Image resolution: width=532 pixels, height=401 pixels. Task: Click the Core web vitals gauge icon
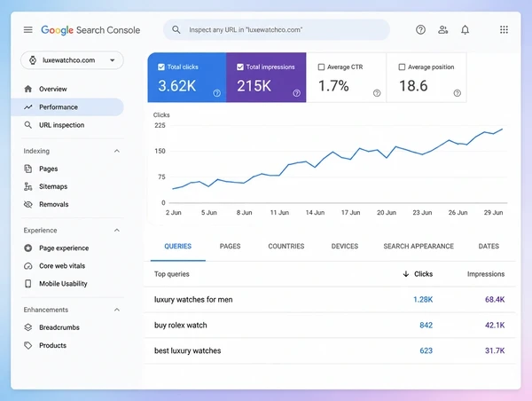click(x=28, y=266)
